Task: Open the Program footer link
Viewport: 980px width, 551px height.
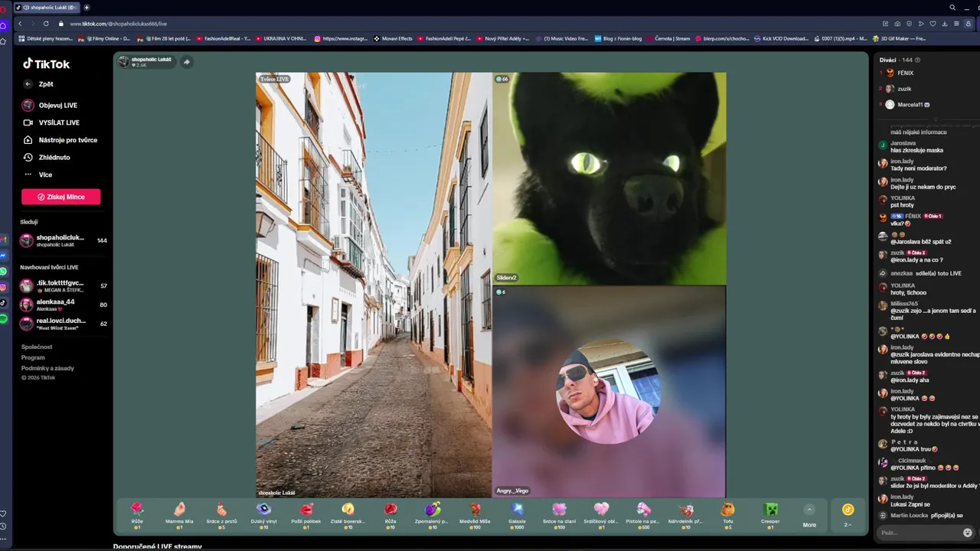Action: coord(33,357)
